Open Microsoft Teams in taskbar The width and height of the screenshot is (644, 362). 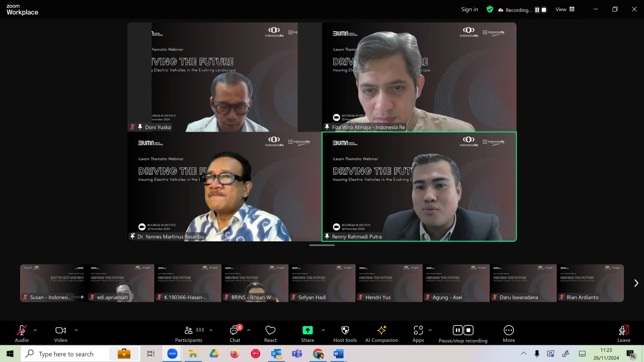coord(297,354)
